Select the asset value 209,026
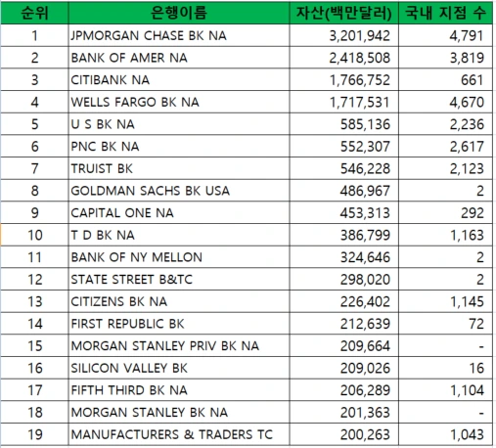 pyautogui.click(x=365, y=369)
